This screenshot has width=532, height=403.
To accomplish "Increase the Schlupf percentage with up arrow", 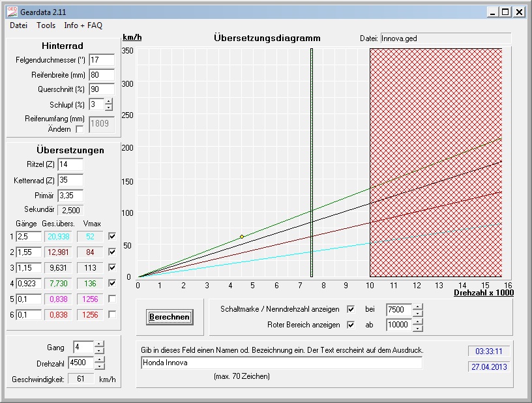I will point(108,101).
